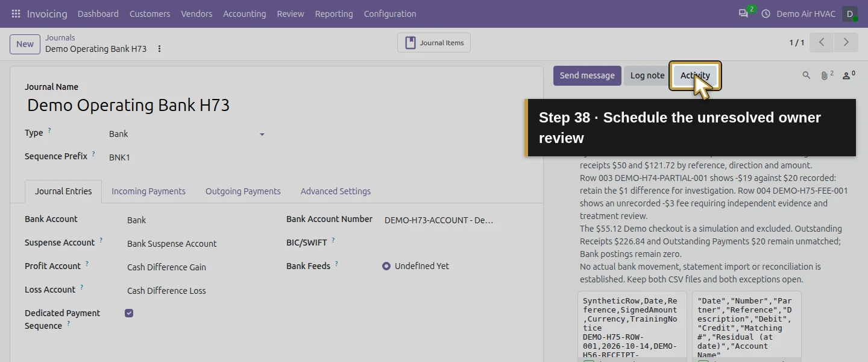Open the Accounting menu
The height and width of the screenshot is (362, 868).
pos(244,14)
